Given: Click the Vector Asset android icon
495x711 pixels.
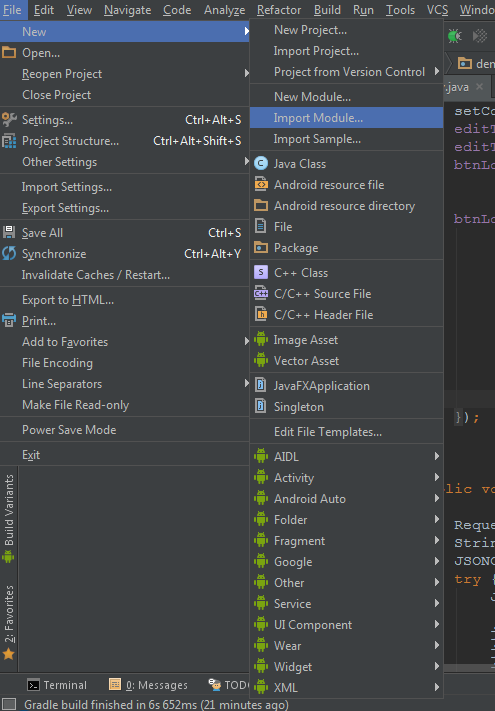Looking at the screenshot, I should pos(261,360).
